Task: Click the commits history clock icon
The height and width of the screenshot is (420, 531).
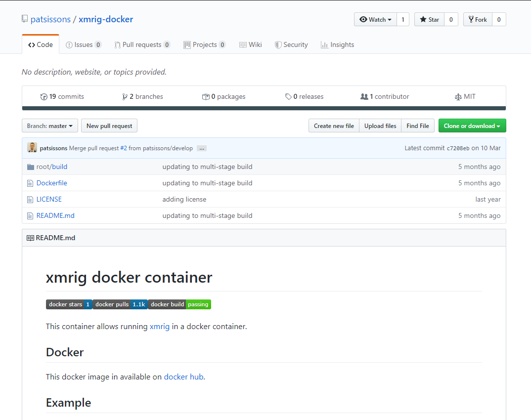Action: click(x=44, y=97)
